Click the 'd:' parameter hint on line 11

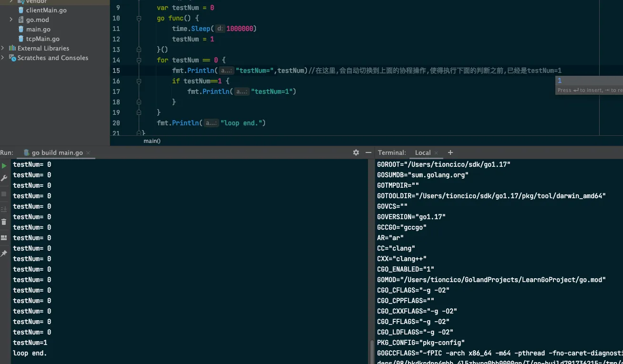pyautogui.click(x=220, y=29)
